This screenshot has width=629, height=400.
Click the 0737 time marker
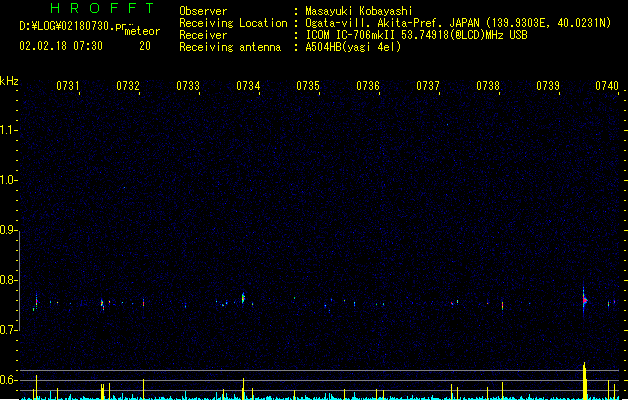point(428,86)
